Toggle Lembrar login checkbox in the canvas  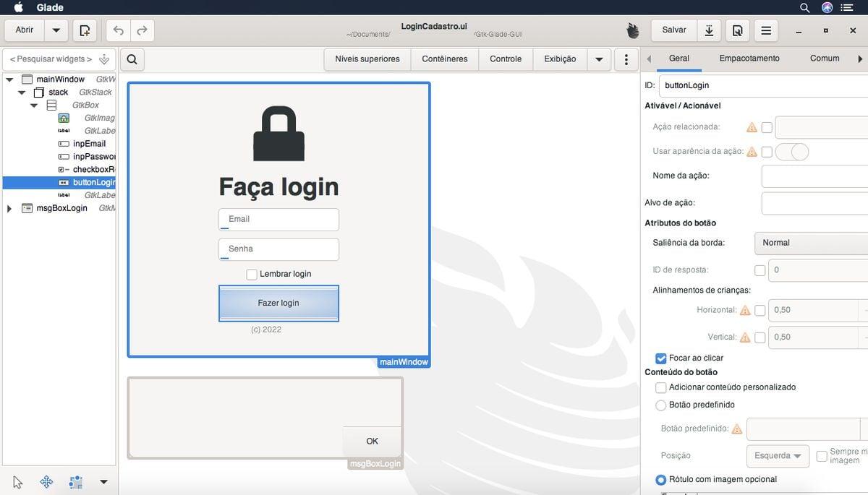252,275
